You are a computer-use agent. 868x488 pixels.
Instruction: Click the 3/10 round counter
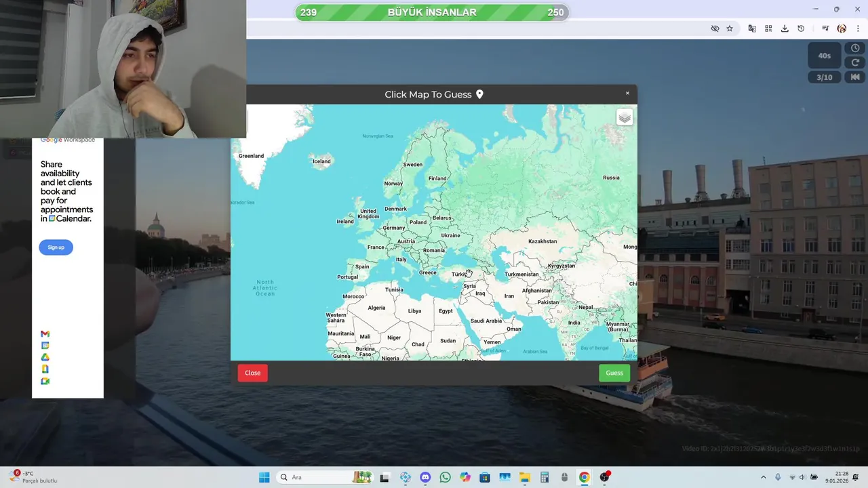(x=825, y=77)
